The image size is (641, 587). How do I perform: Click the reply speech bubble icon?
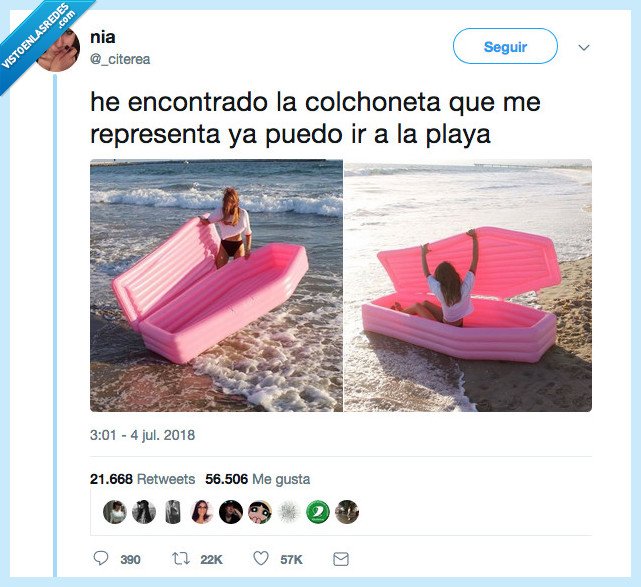coord(101,558)
